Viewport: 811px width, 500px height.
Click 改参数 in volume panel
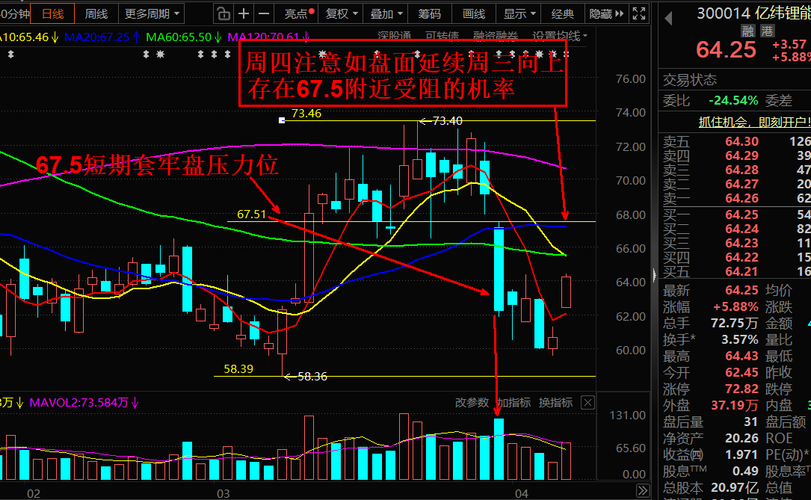(x=472, y=402)
